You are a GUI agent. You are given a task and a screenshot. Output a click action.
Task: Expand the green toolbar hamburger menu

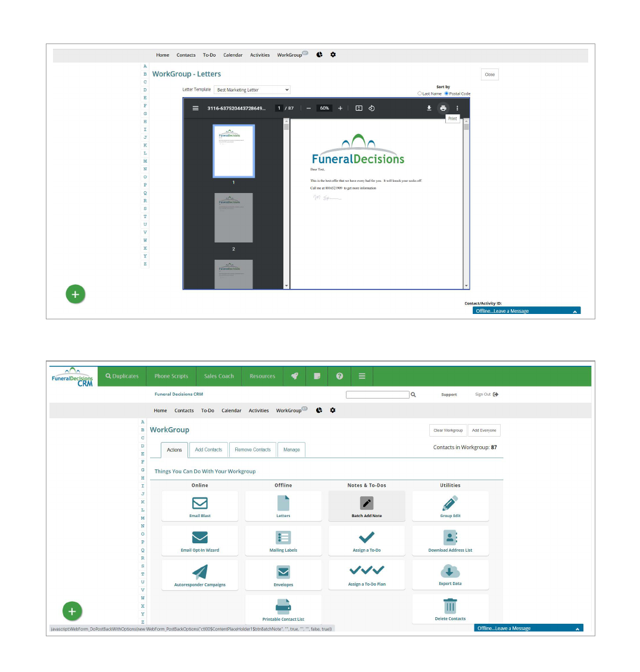pos(362,376)
